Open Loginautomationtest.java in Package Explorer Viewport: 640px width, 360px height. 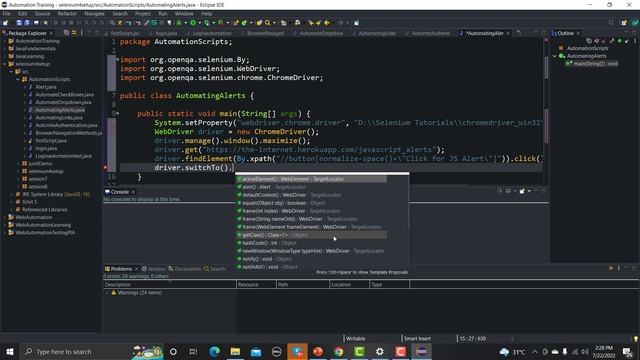(x=63, y=156)
